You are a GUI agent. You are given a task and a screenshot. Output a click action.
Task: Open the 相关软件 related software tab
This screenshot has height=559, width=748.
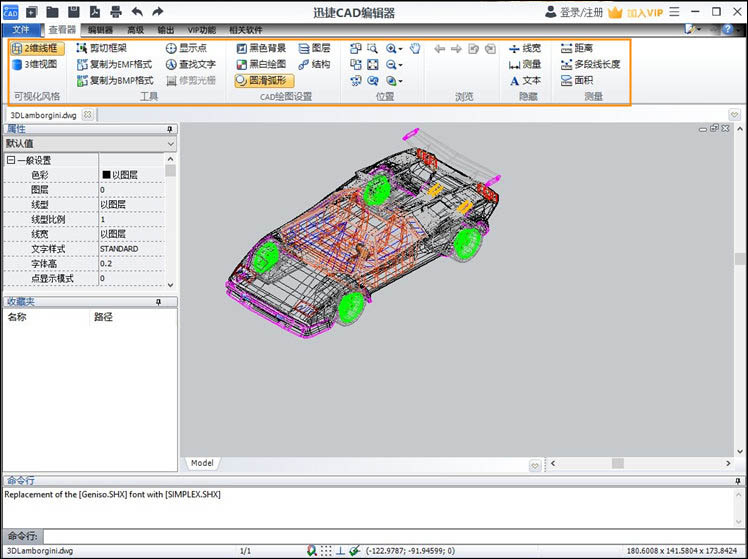(246, 30)
